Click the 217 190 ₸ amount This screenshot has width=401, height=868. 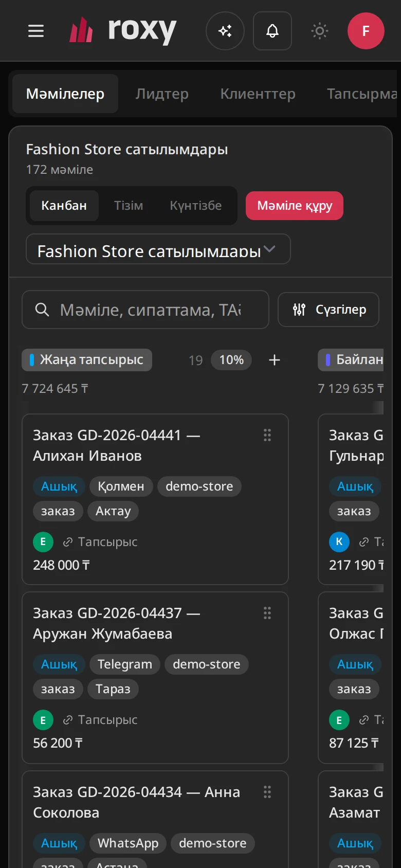point(356,565)
